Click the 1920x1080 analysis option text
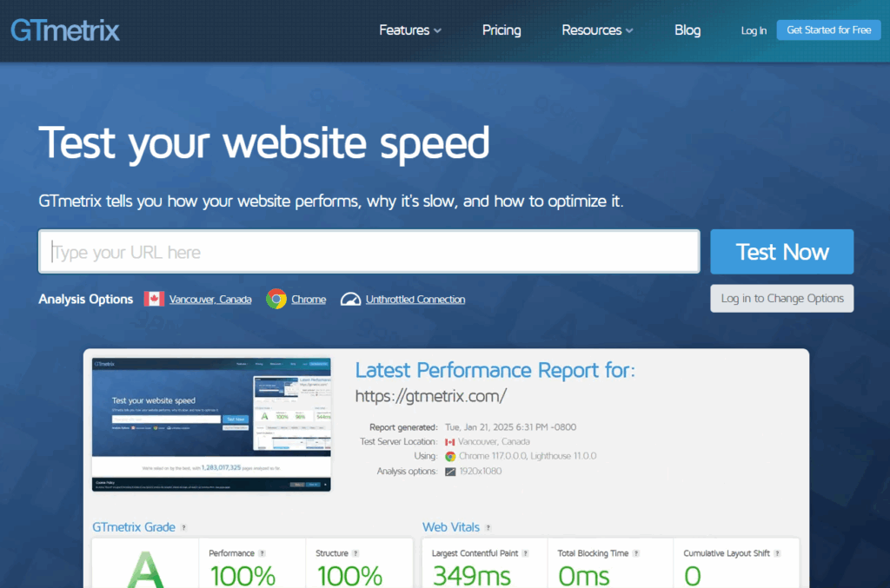Screen dimensions: 890x588 pyautogui.click(x=480, y=472)
